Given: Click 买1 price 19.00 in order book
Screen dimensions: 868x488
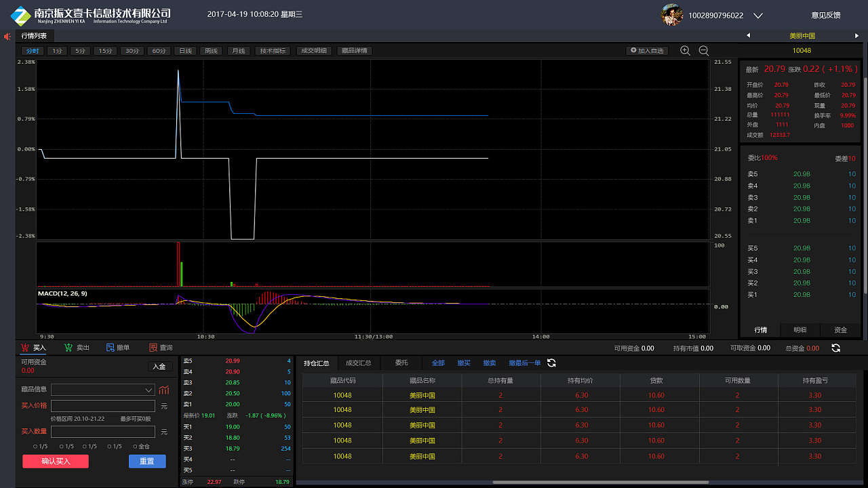Looking at the screenshot, I should 233,427.
